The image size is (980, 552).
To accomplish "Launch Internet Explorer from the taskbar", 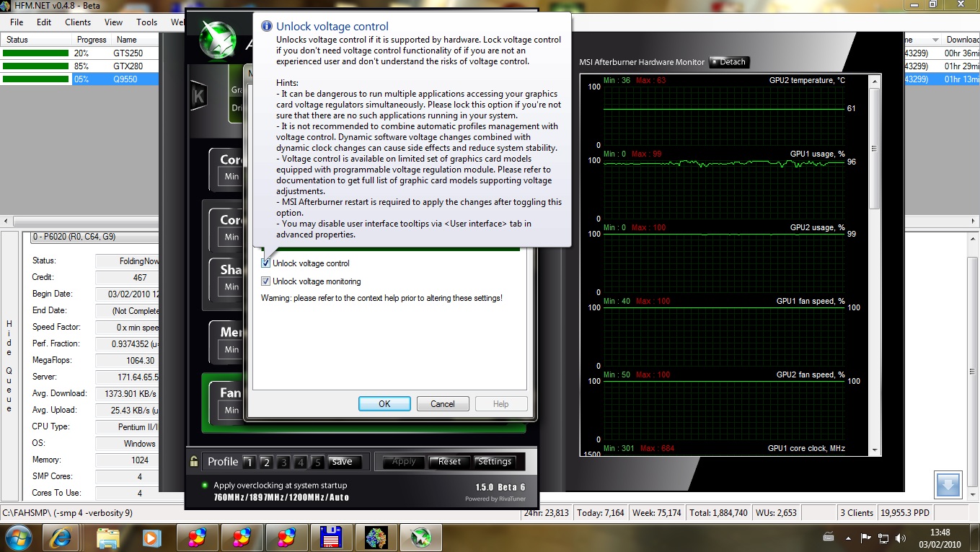I will click(x=62, y=538).
